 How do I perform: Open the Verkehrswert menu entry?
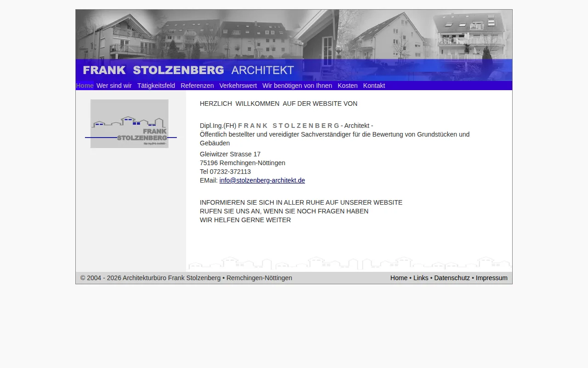point(238,86)
